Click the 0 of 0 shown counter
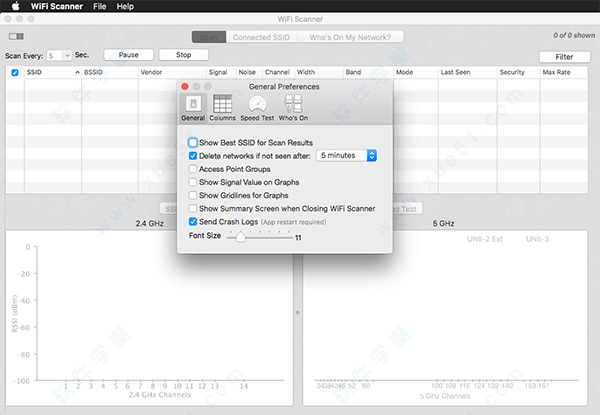600x415 pixels. click(x=574, y=36)
